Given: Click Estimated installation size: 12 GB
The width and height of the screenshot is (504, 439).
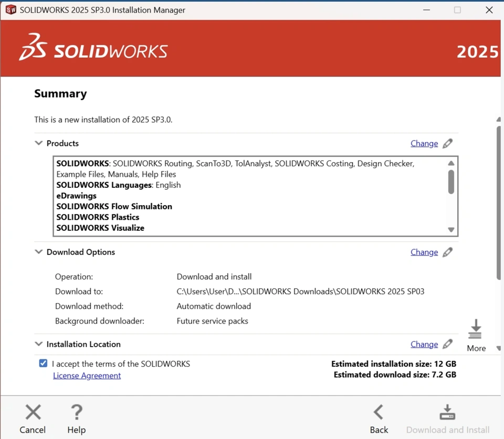Looking at the screenshot, I should [x=394, y=364].
